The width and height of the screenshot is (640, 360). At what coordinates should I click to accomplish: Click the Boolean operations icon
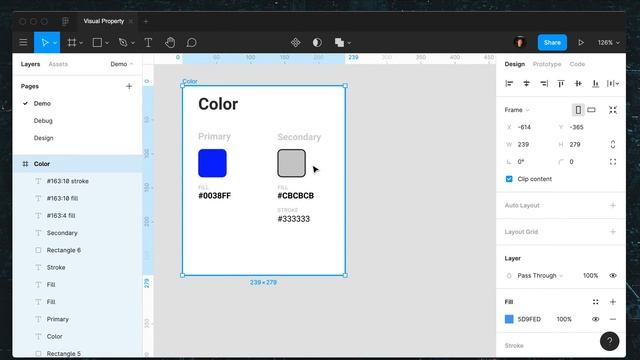[x=339, y=42]
